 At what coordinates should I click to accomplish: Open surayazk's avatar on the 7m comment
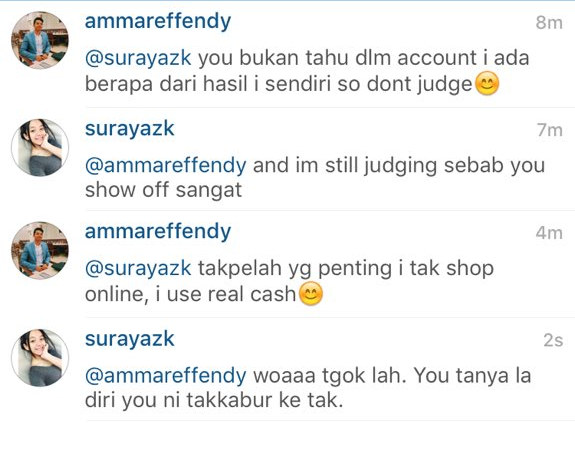pos(40,147)
